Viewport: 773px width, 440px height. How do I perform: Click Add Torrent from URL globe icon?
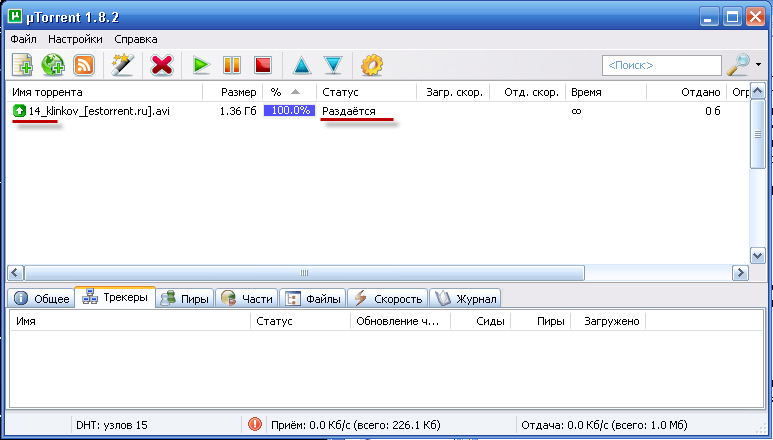(53, 65)
